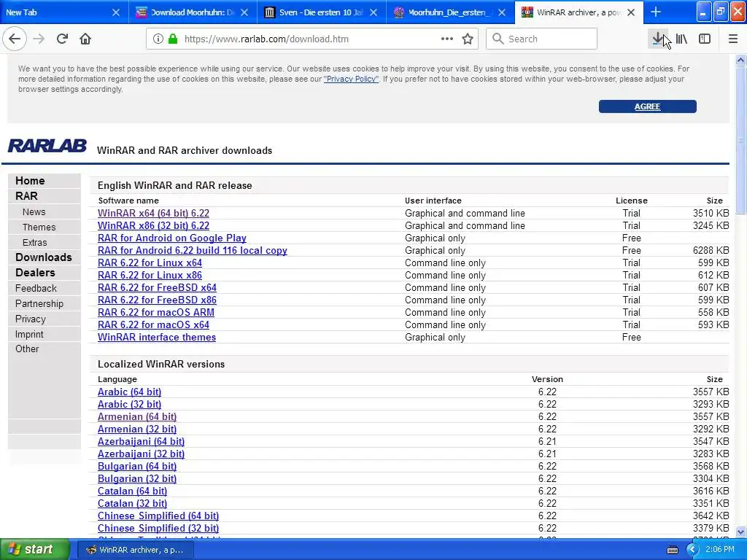This screenshot has height=560, width=747.
Task: Open Imprint in the sidebar
Action: (29, 334)
